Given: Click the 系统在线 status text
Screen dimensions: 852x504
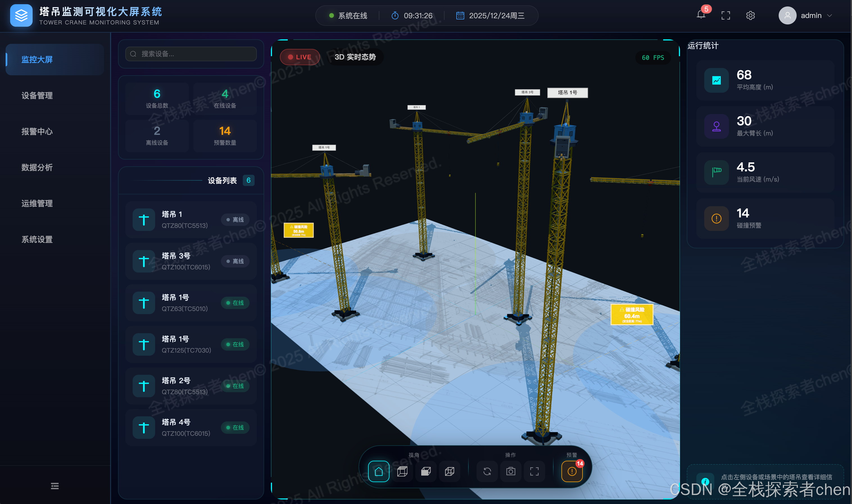Looking at the screenshot, I should point(353,16).
